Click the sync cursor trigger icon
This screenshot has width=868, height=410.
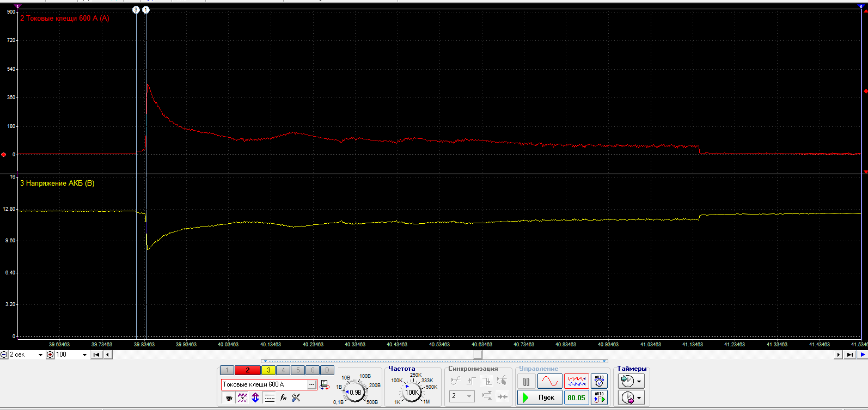point(502,381)
